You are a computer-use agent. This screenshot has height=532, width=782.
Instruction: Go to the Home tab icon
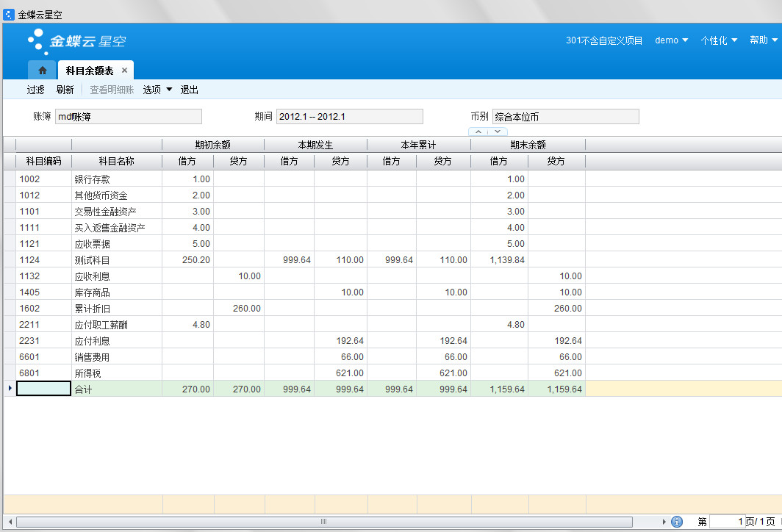(x=43, y=71)
